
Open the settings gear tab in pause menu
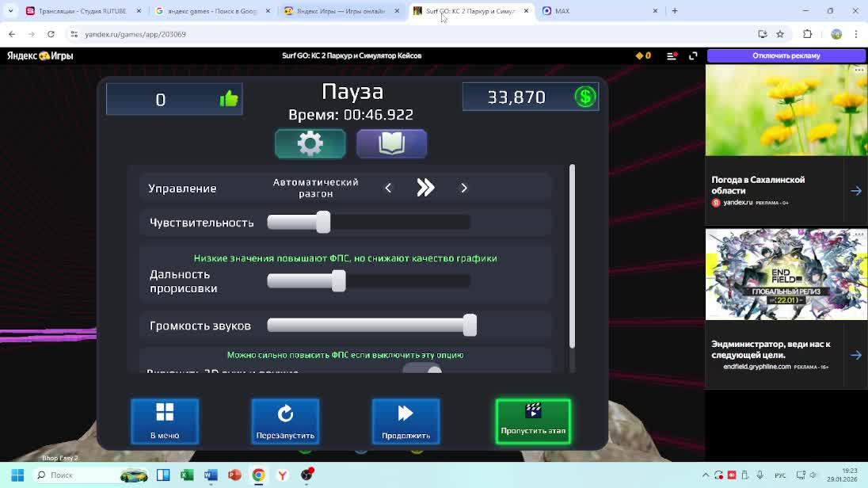[x=310, y=144]
